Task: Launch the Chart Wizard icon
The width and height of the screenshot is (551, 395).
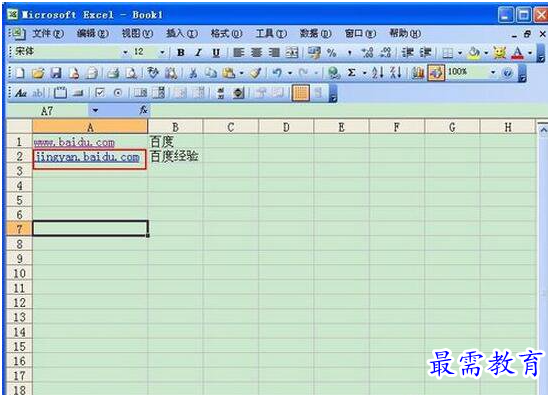Action: pos(418,73)
